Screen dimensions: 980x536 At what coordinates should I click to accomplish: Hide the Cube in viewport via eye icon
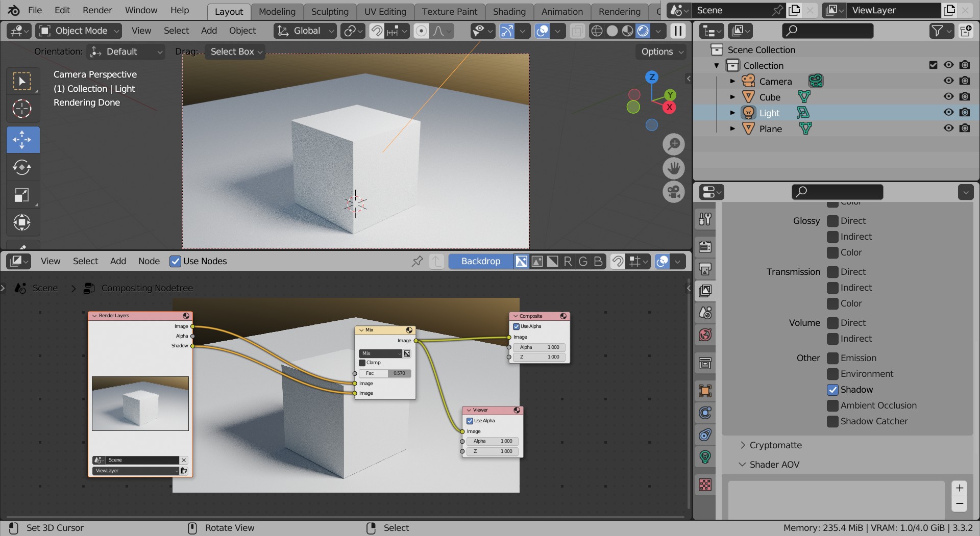948,97
